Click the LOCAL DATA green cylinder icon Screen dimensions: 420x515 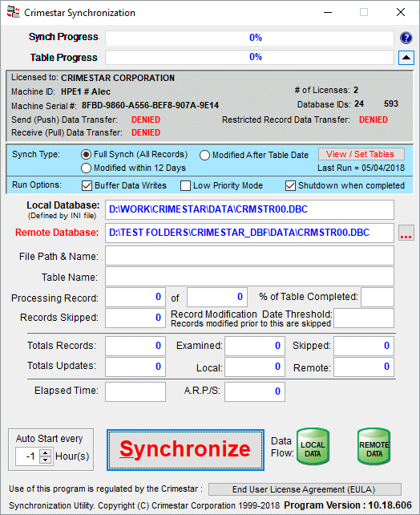pos(313,447)
